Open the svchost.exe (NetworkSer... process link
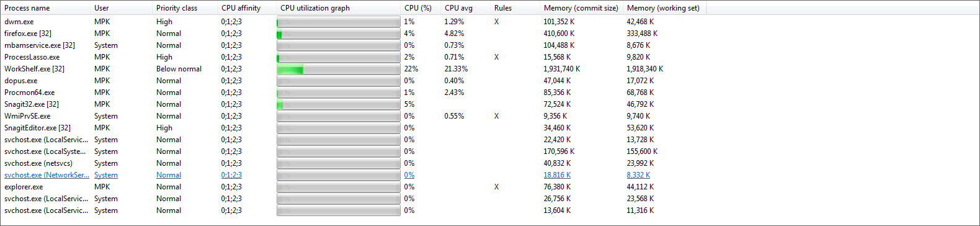This screenshot has height=226, width=980. click(x=47, y=175)
